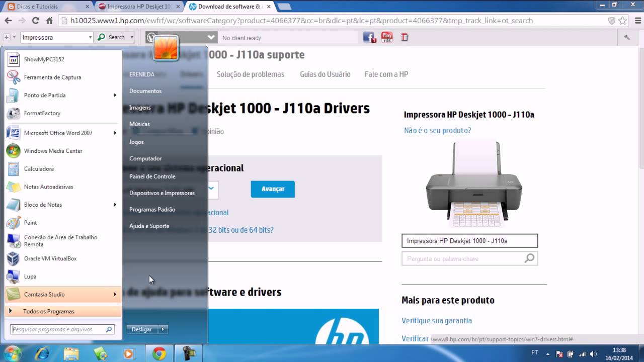Click the Facebook toolbar icon
Screen dimensions: 644x362
click(369, 38)
